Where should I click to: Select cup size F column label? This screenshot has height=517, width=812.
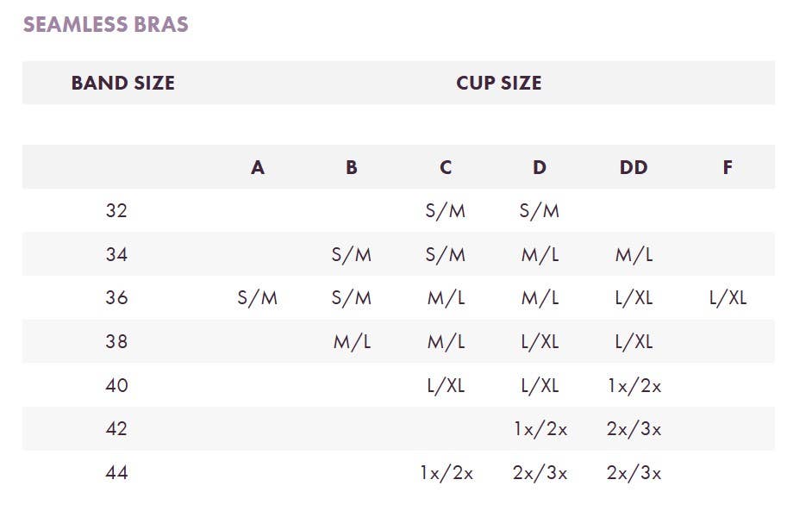click(728, 167)
